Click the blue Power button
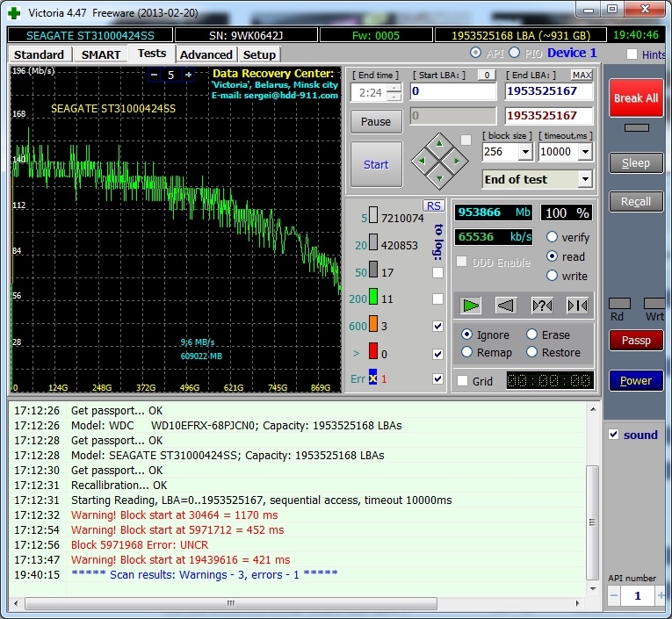Viewport: 672px width, 619px height. click(636, 380)
